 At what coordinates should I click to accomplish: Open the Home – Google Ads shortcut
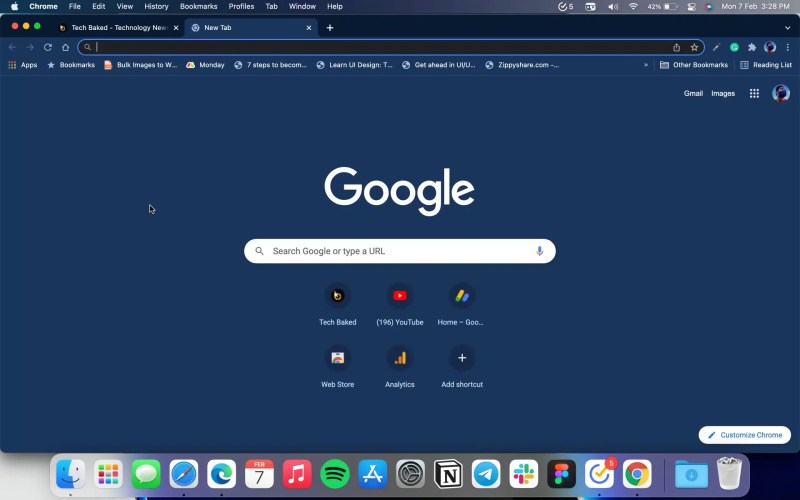coord(461,305)
